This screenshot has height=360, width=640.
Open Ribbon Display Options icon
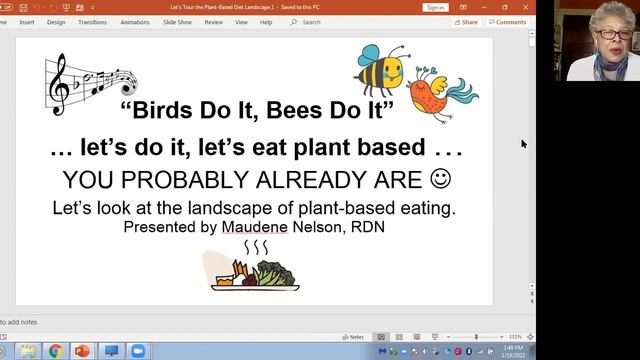463,7
